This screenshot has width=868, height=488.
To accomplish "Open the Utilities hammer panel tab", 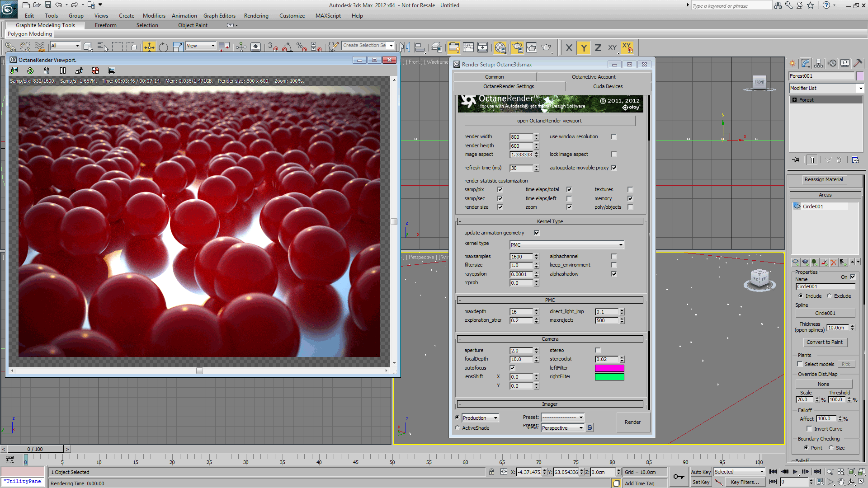I will (x=858, y=63).
